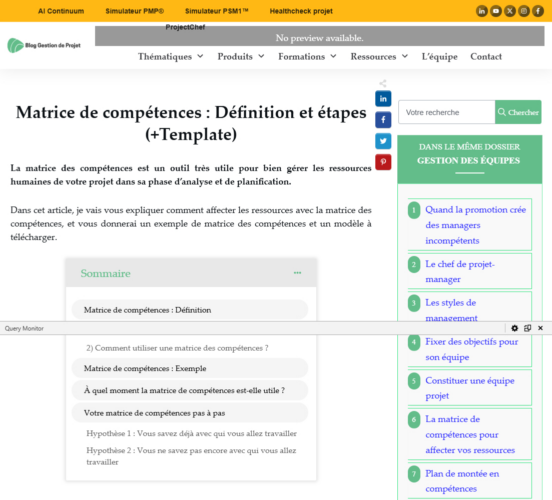Image resolution: width=552 pixels, height=500 pixels.
Task: Expand the Ressources dropdown
Action: 379,56
